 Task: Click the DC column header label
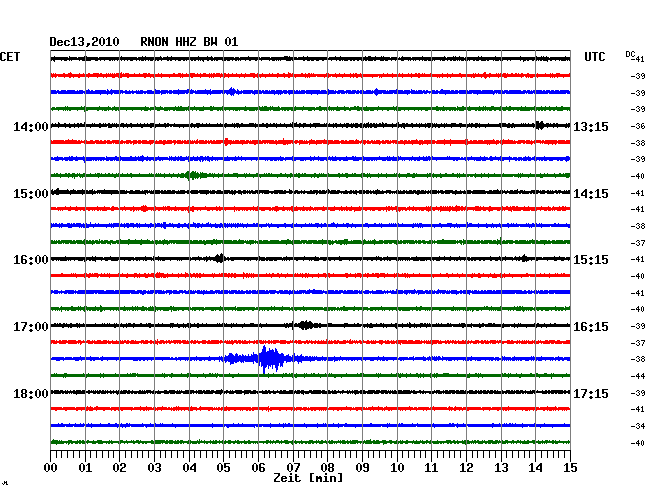tap(630, 54)
